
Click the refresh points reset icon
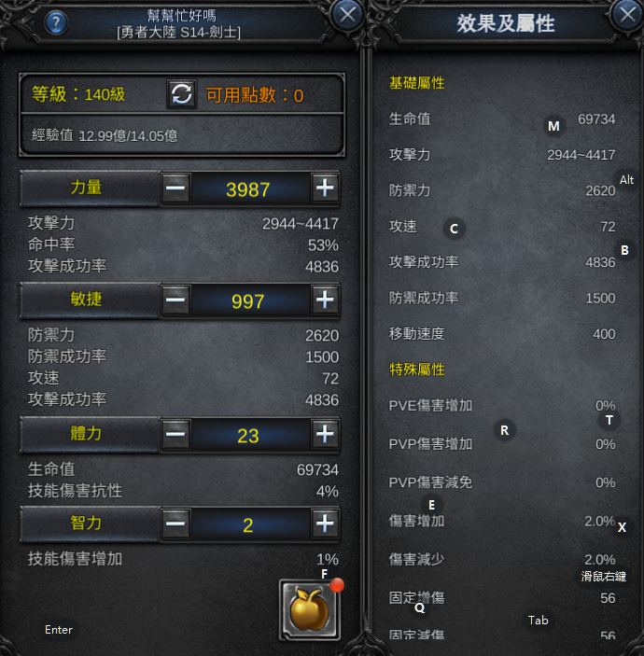pos(182,93)
